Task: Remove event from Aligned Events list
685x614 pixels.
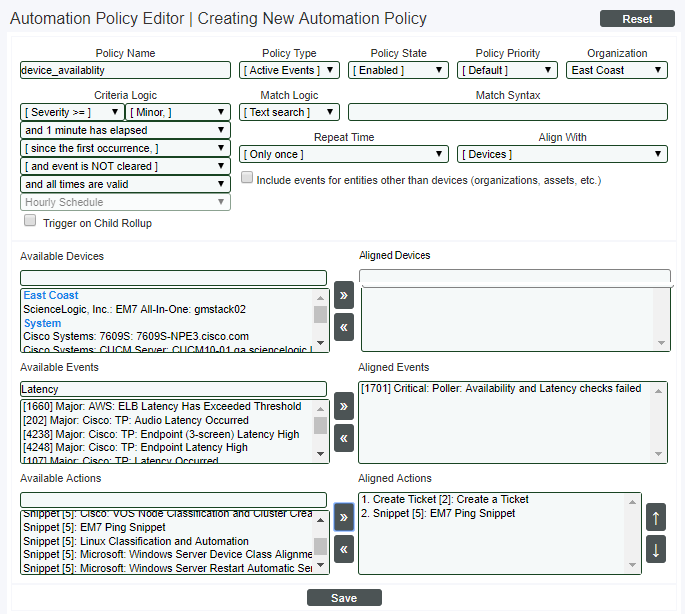Action: [x=344, y=437]
